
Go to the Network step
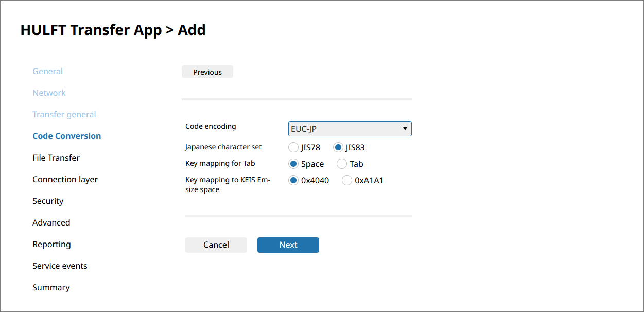pyautogui.click(x=49, y=93)
